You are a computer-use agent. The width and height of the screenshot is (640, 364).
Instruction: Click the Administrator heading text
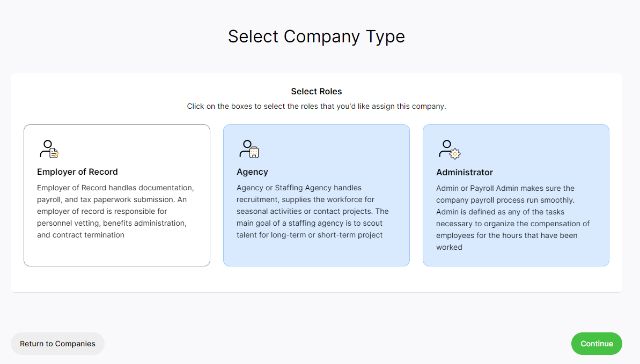tap(465, 172)
